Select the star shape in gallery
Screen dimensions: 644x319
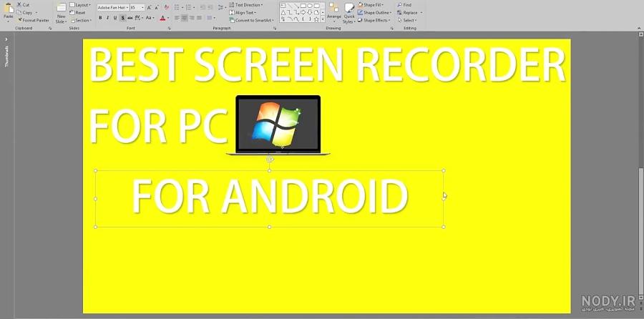point(316,19)
